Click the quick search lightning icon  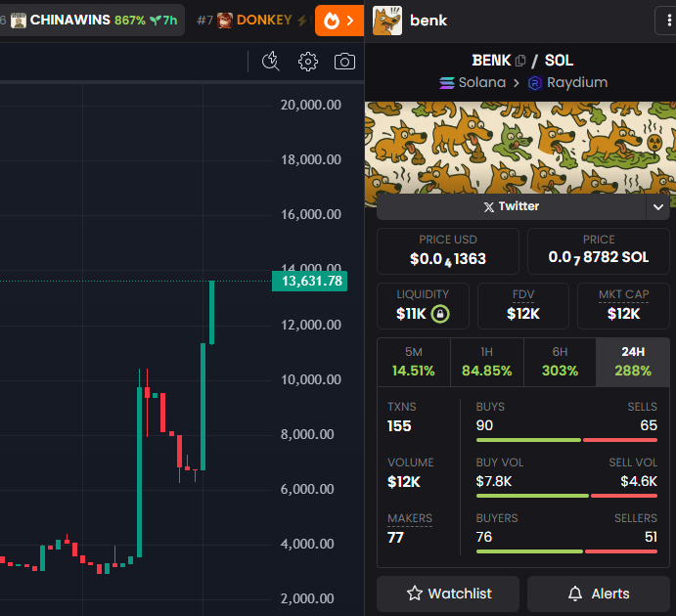(271, 62)
